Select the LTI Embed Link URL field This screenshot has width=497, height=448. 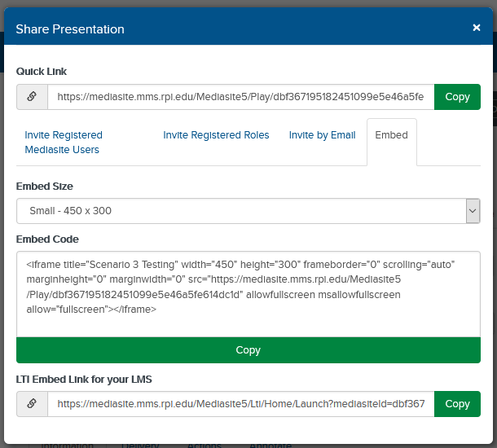[241, 404]
